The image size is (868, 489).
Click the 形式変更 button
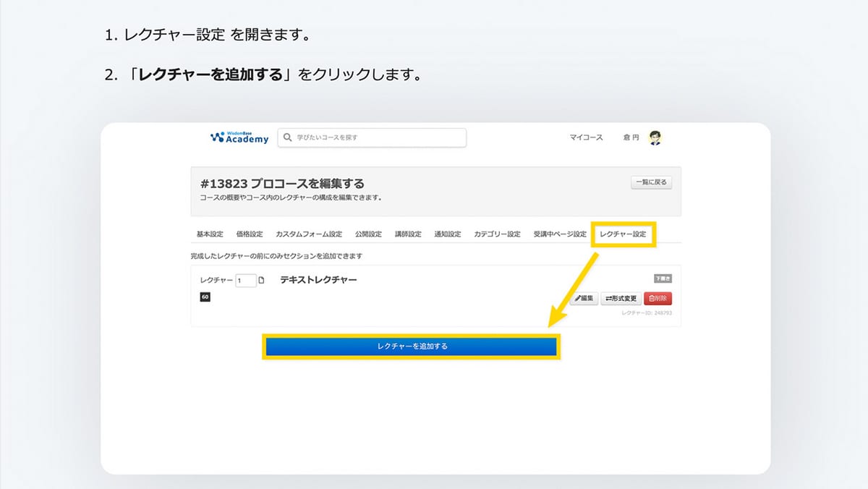click(621, 298)
